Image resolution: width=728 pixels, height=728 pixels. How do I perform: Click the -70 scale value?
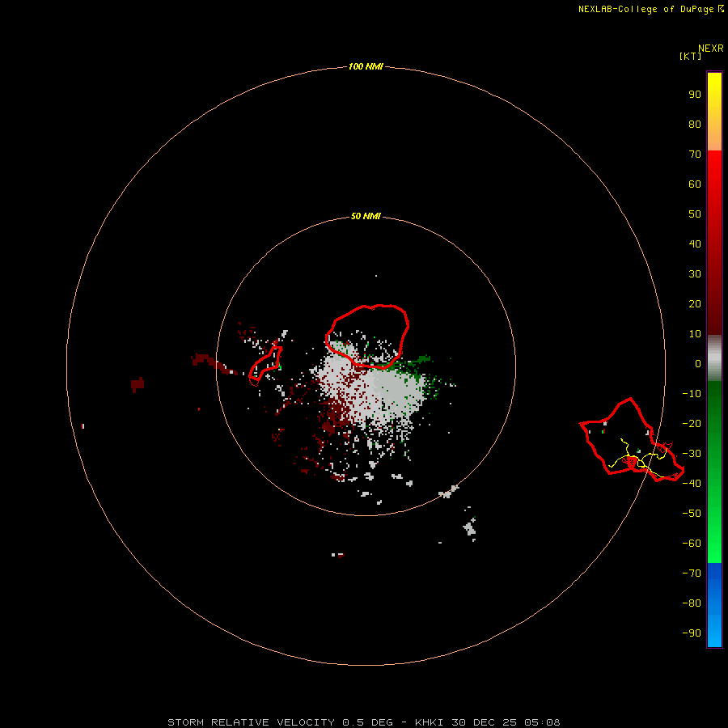point(692,573)
